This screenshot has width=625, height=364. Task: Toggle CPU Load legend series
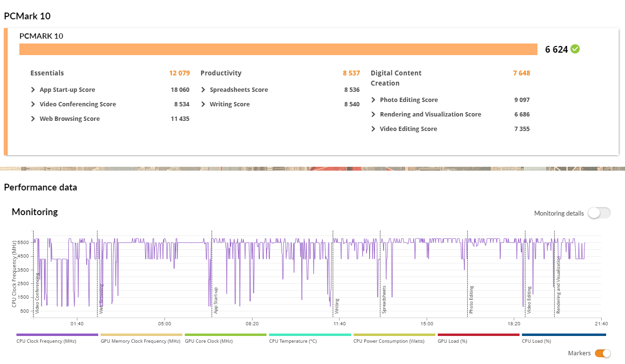564,338
